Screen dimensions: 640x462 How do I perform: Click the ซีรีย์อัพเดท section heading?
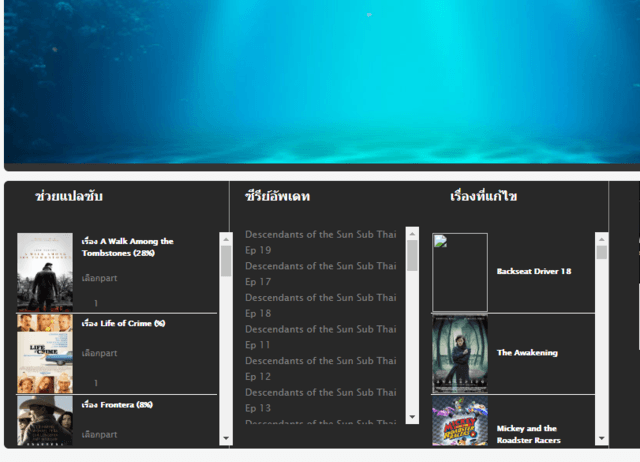pyautogui.click(x=278, y=196)
